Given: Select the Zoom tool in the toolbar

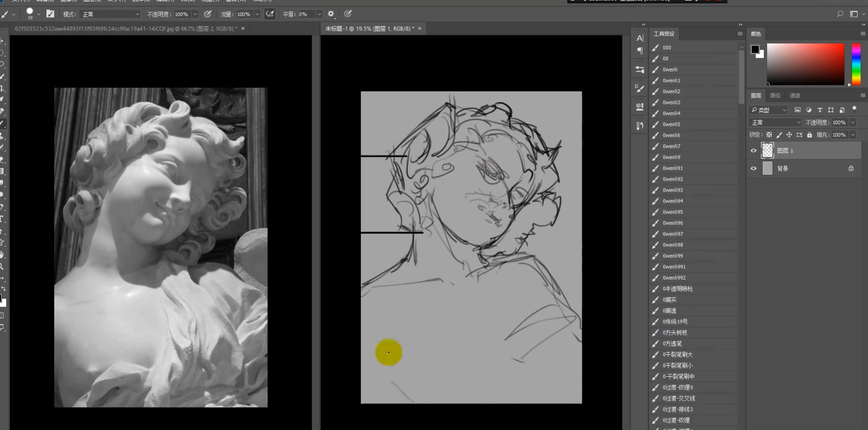Looking at the screenshot, I should point(2,266).
